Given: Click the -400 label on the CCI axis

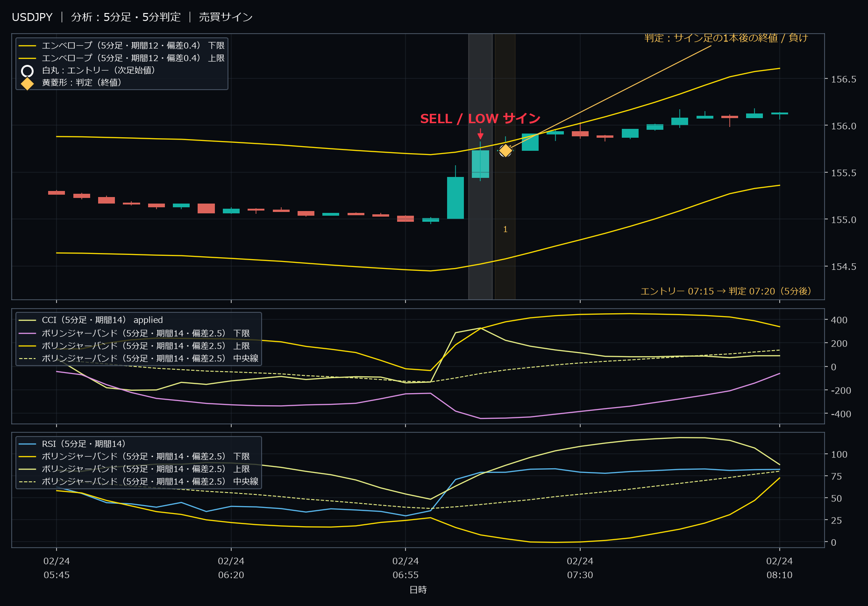Looking at the screenshot, I should pos(841,414).
